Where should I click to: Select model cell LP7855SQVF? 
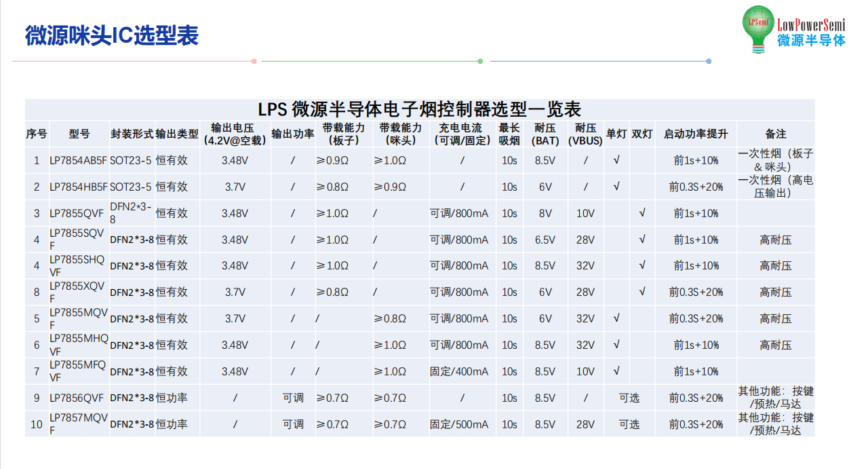(x=77, y=240)
